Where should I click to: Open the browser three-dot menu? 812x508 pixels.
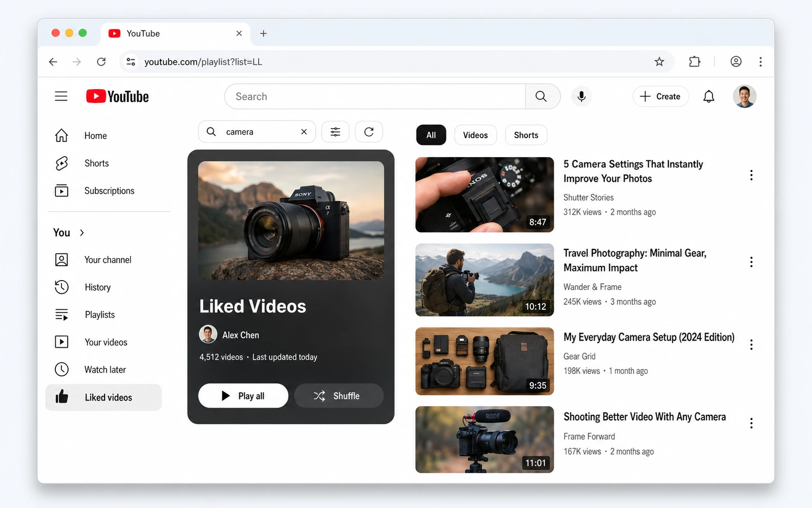760,61
